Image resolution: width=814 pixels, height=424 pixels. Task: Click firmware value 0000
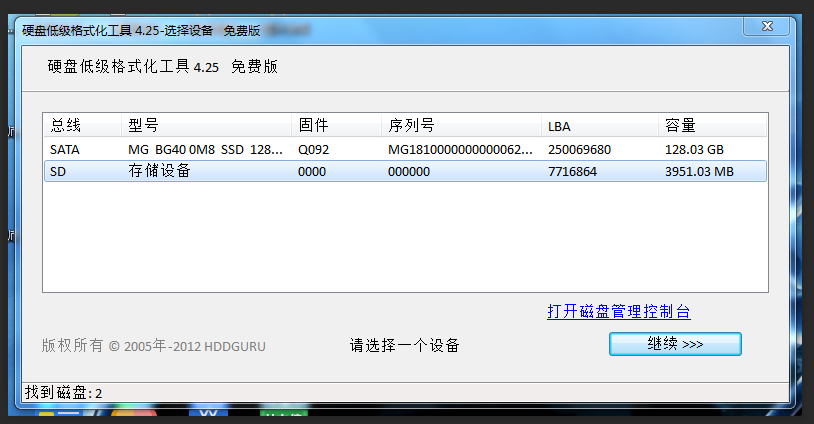(312, 172)
